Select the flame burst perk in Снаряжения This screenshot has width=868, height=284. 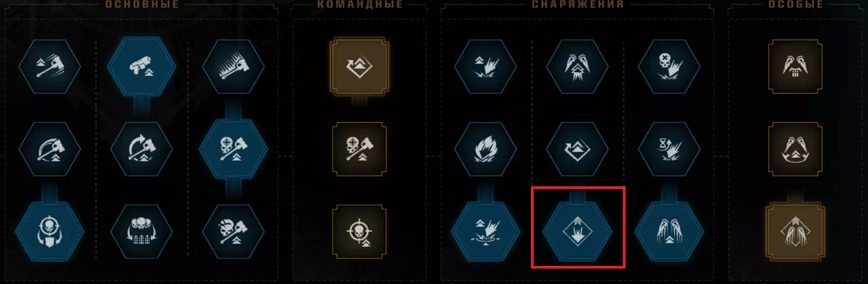coord(485,149)
